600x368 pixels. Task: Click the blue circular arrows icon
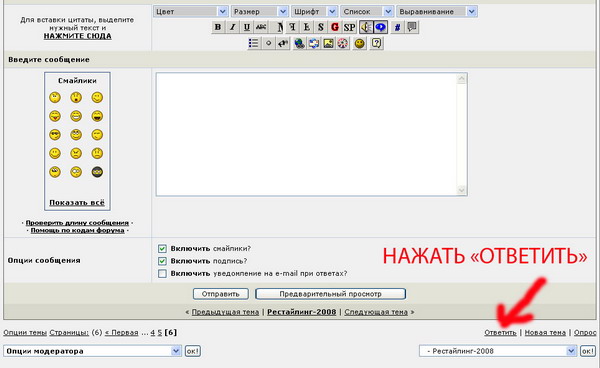[x=314, y=43]
